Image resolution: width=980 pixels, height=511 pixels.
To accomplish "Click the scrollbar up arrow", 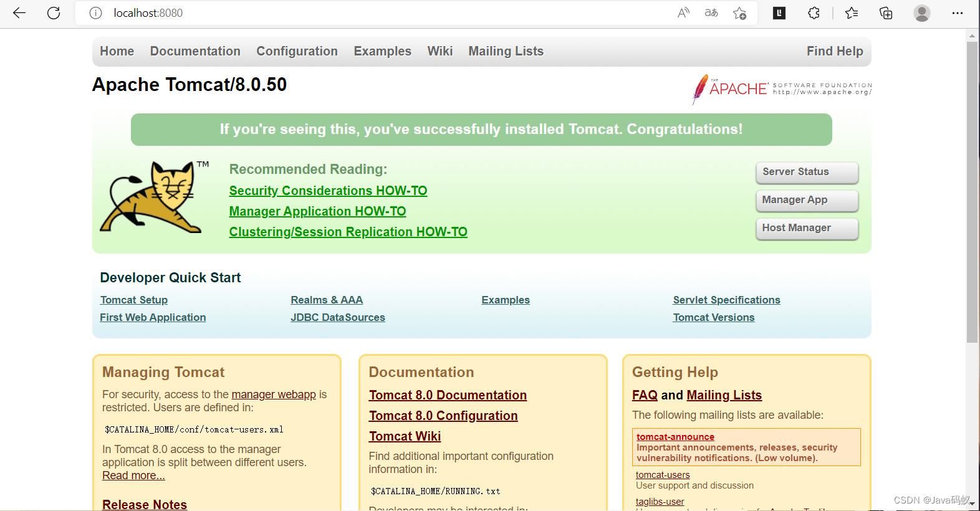I will (972, 36).
